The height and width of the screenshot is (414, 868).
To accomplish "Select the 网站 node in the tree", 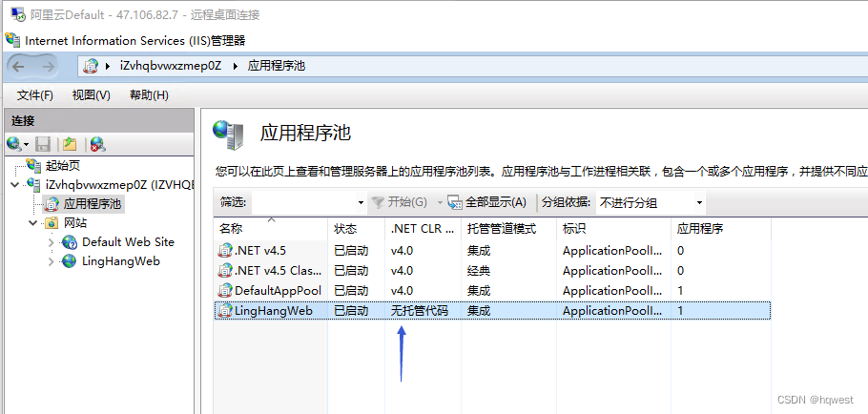I will (x=75, y=223).
